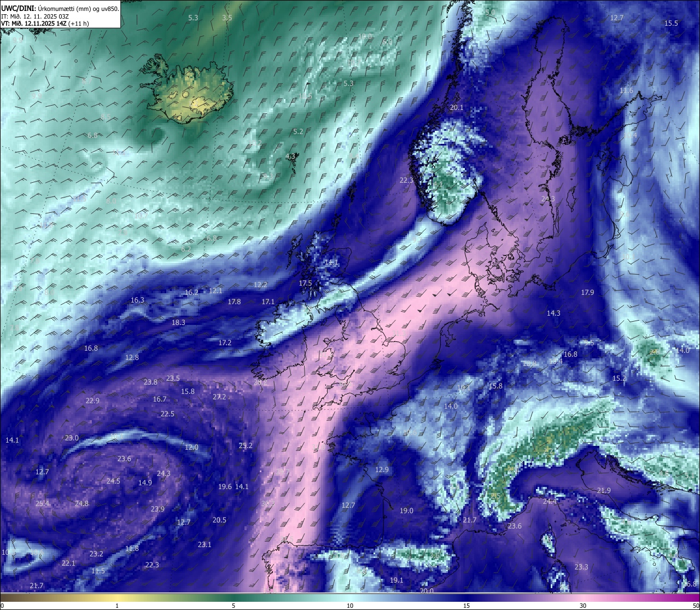The width and height of the screenshot is (700, 610).
Task: Click the 22.9 precipitation value
Action: pos(92,401)
